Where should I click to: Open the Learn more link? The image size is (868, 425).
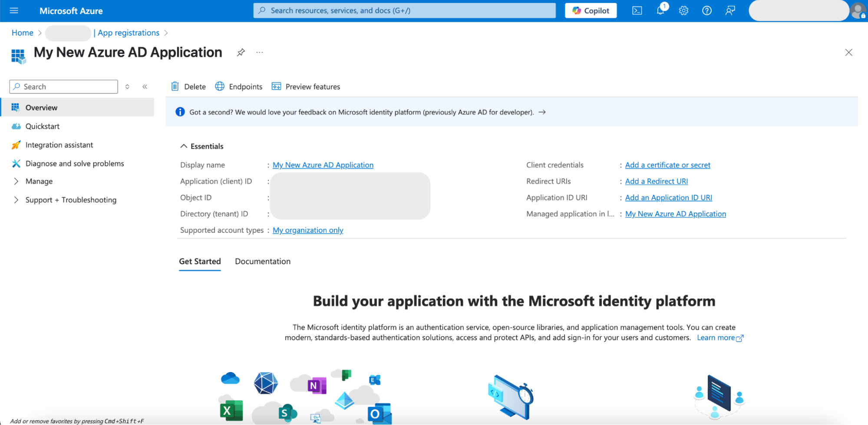pyautogui.click(x=720, y=338)
